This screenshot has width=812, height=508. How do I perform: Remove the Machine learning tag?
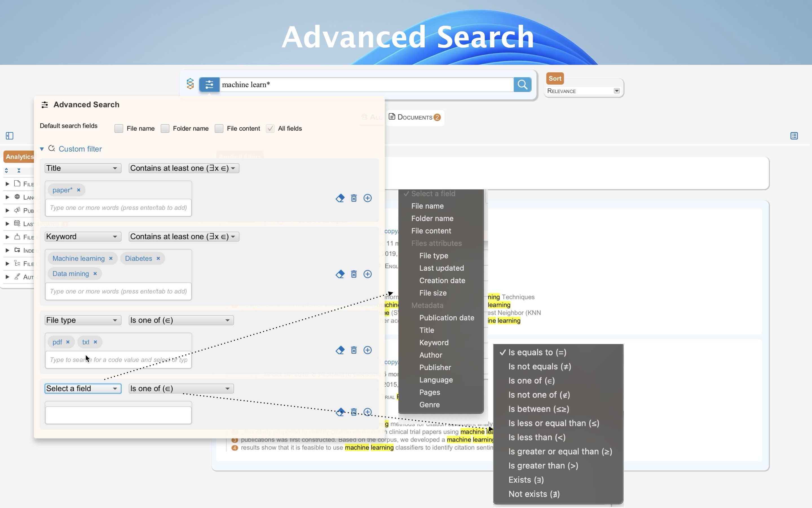(111, 258)
